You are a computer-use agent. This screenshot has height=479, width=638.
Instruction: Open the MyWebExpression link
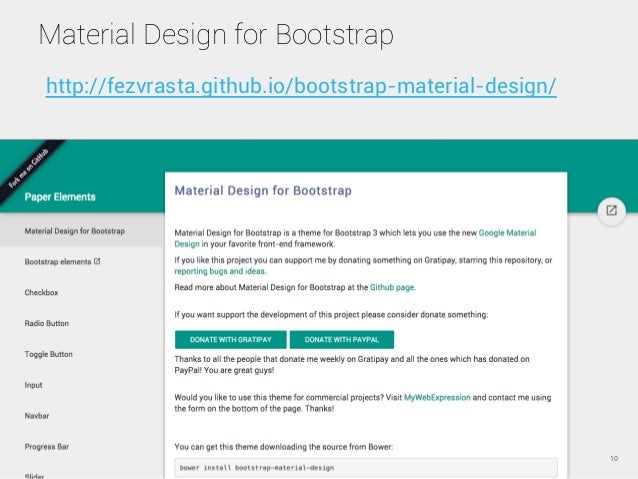point(437,398)
